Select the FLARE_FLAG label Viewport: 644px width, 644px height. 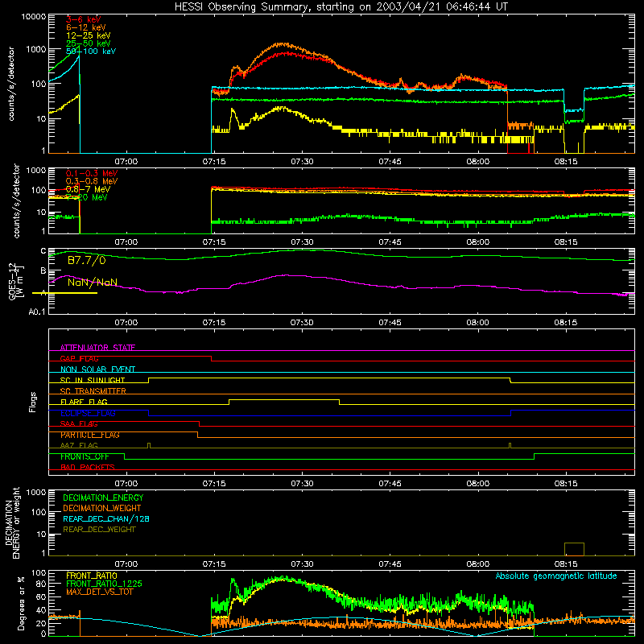click(84, 402)
